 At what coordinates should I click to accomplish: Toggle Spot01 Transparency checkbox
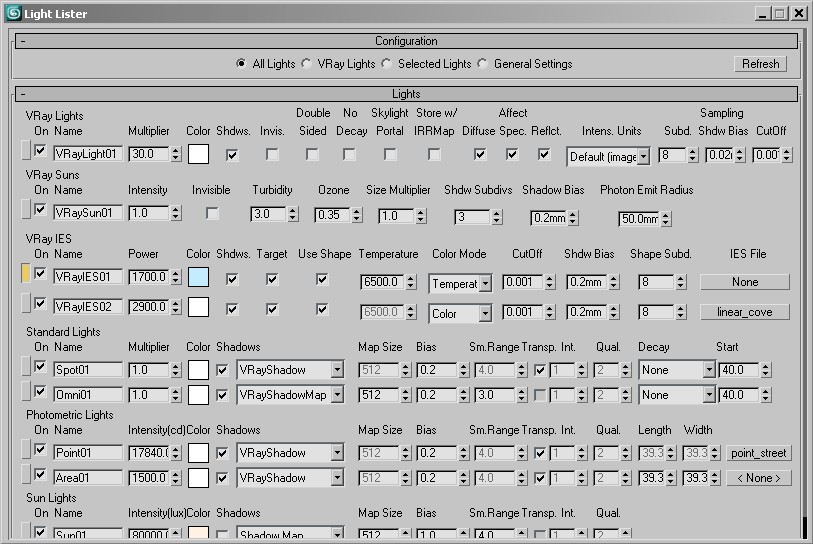540,370
